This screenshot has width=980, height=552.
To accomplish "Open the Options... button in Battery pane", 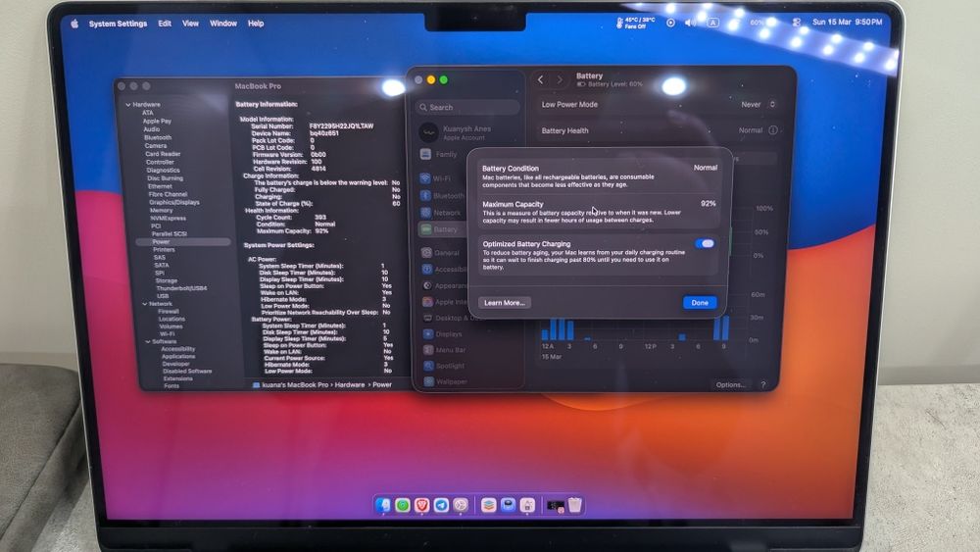I will (x=730, y=385).
